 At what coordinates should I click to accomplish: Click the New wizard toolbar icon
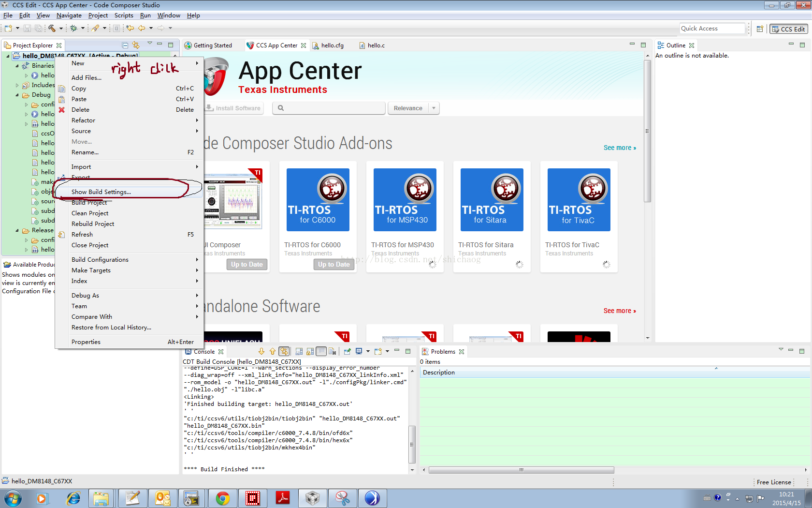click(8, 28)
